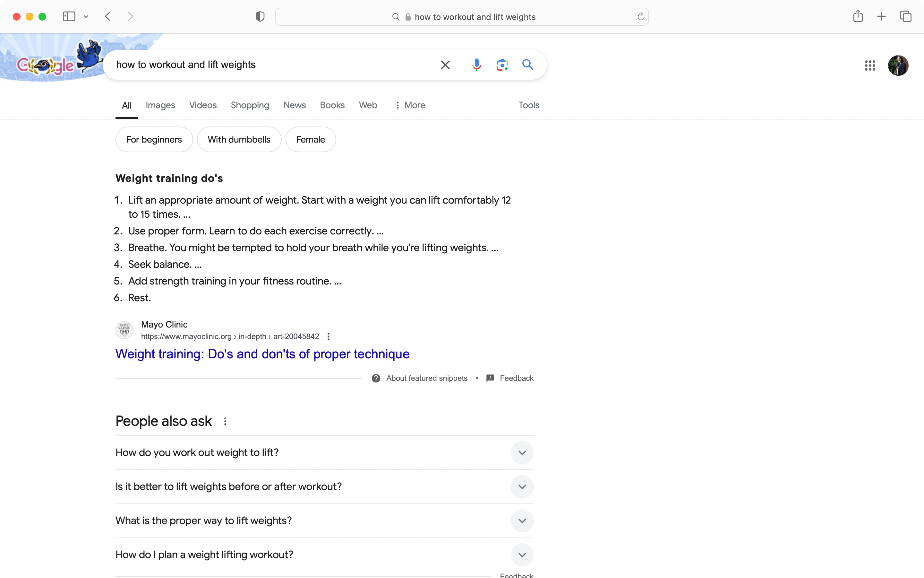Click the Google search input field
Viewport: 924px width, 578px height.
(275, 65)
